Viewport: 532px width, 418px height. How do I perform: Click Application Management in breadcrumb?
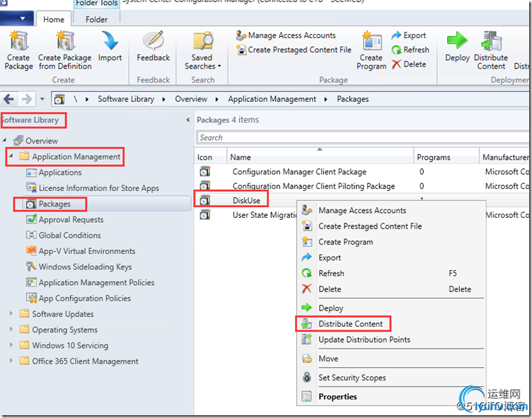[272, 99]
